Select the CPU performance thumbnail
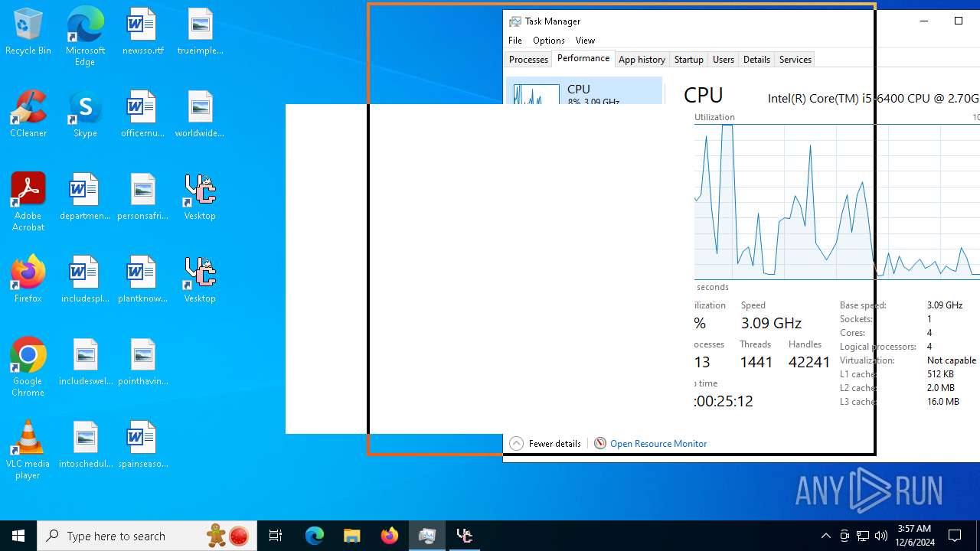Viewport: 980px width, 551px height. click(x=584, y=90)
